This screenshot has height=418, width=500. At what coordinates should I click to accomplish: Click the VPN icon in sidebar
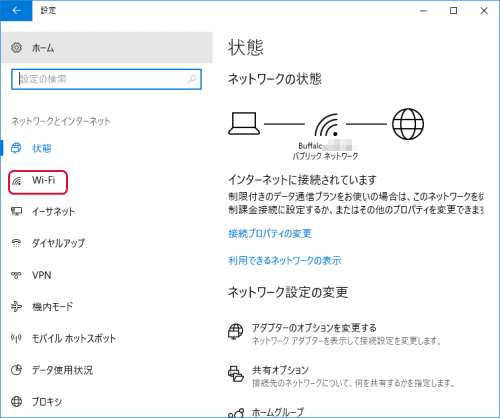pyautogui.click(x=16, y=275)
